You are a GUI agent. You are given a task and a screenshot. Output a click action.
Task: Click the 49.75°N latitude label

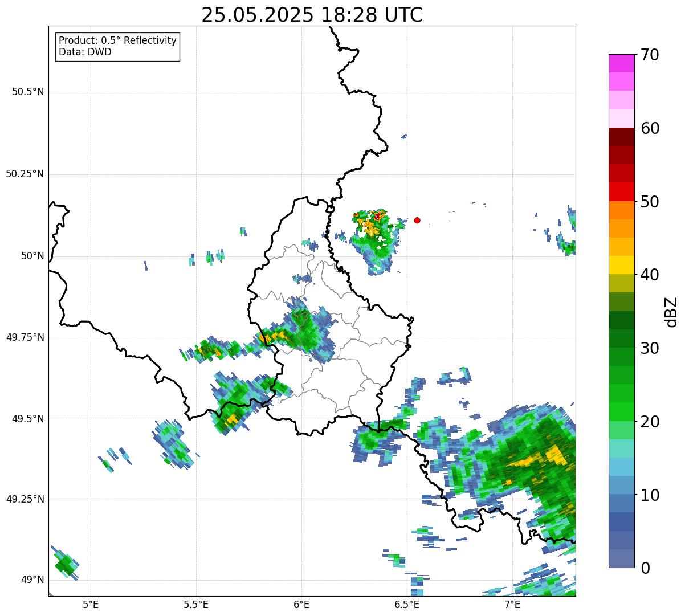25,337
